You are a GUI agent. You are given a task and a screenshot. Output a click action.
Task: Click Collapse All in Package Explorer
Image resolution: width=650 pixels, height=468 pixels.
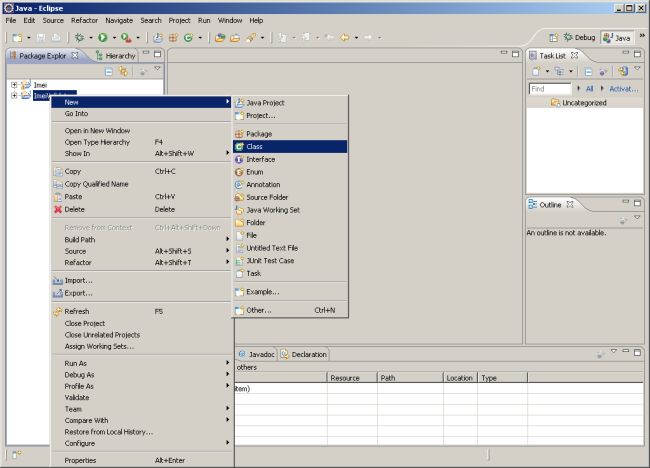coord(109,71)
